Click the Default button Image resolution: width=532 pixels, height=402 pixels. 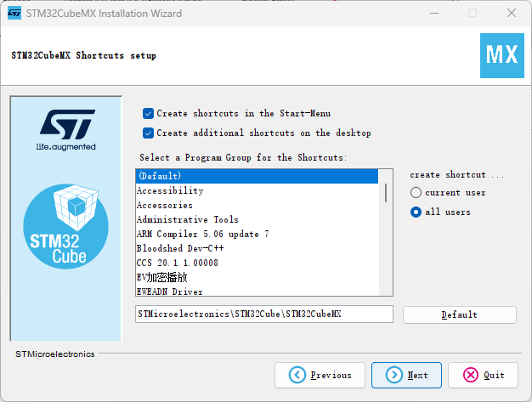tap(460, 314)
